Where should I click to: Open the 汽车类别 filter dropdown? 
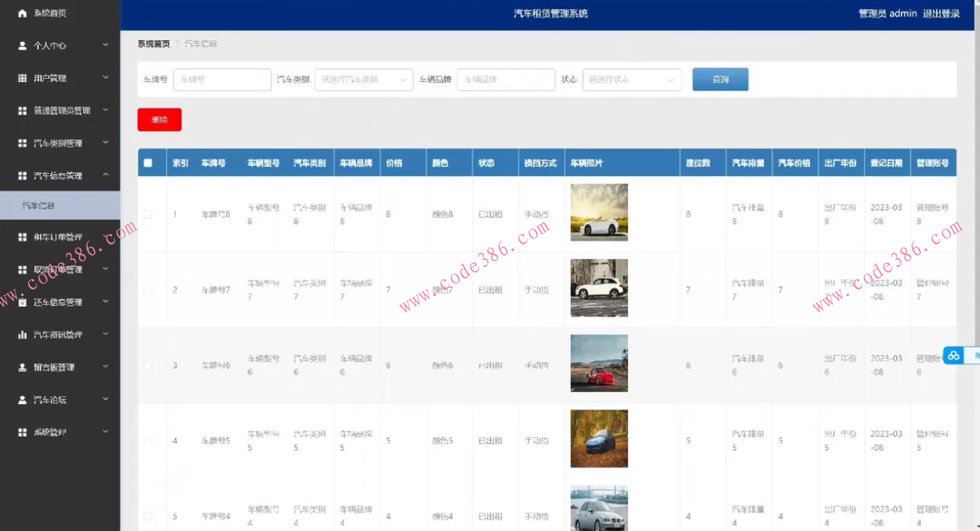pyautogui.click(x=363, y=80)
